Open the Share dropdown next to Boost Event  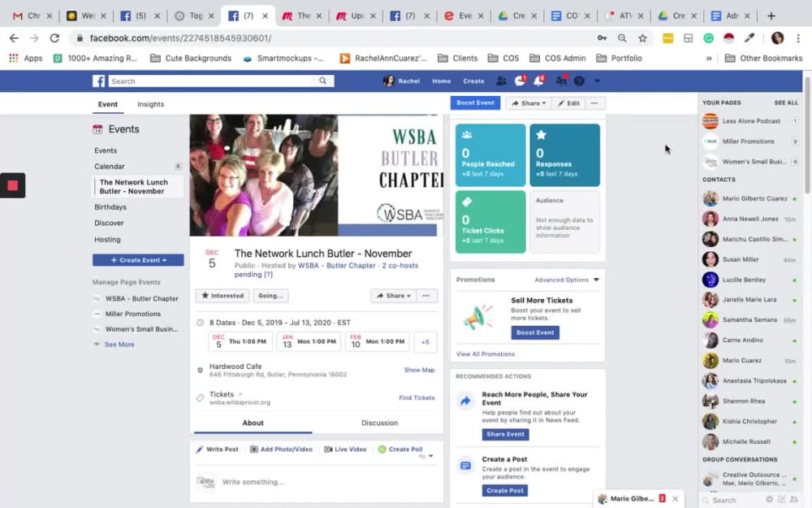[529, 103]
